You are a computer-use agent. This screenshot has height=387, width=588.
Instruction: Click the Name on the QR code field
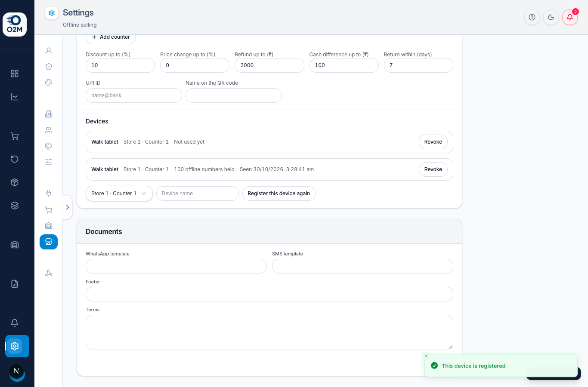[x=234, y=95]
